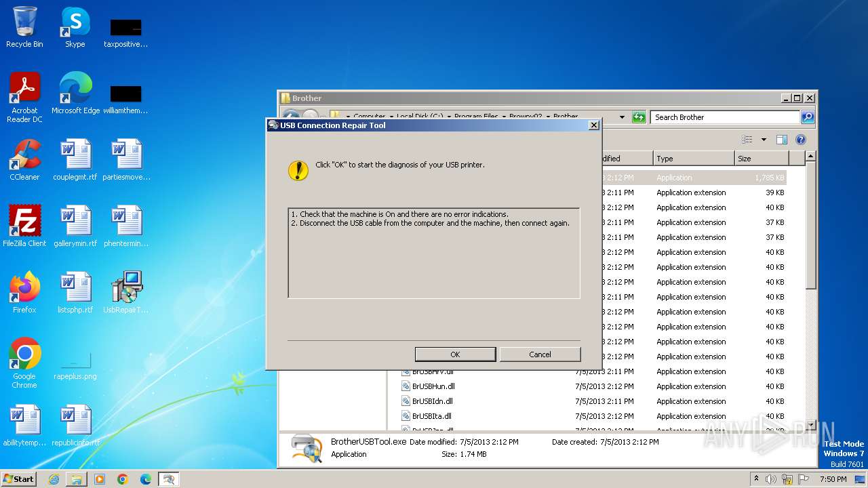
Task: Select phentermin document icon
Action: 126,226
